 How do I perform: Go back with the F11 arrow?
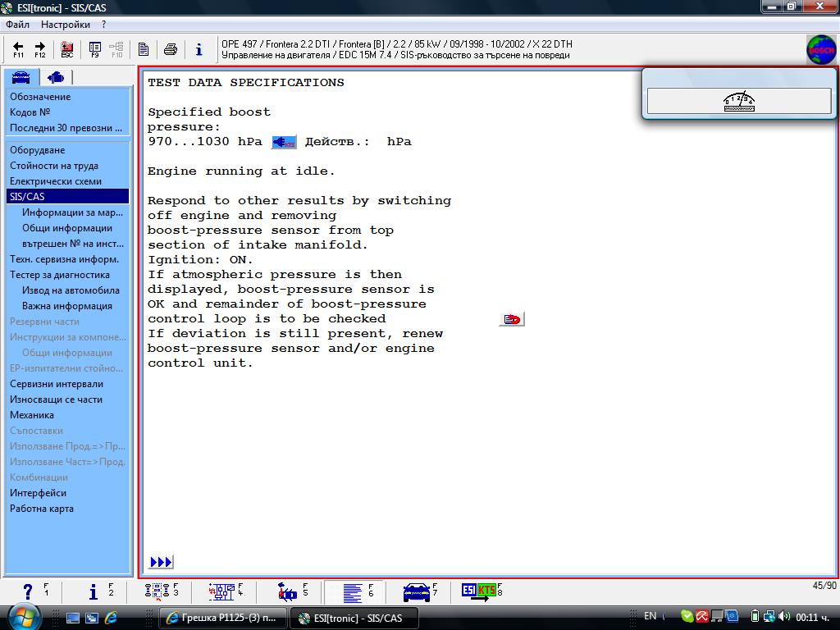(x=18, y=49)
